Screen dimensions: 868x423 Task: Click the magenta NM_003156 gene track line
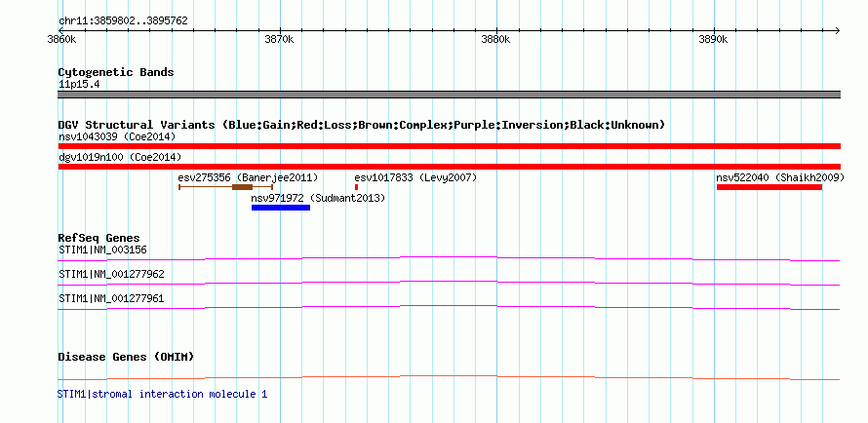[449, 258]
